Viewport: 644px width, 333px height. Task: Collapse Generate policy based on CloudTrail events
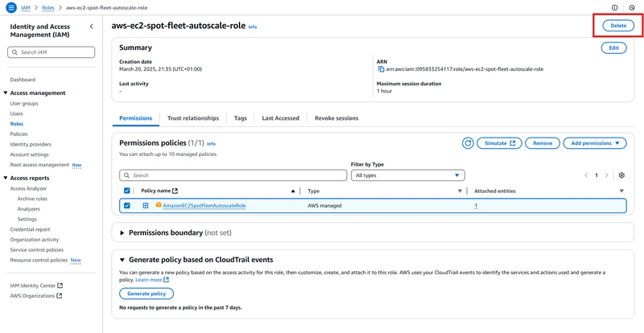(122, 260)
